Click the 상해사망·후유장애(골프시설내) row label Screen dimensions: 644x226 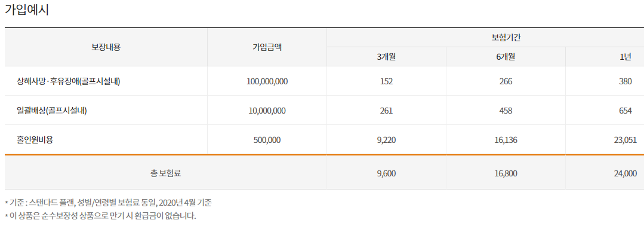pos(68,81)
